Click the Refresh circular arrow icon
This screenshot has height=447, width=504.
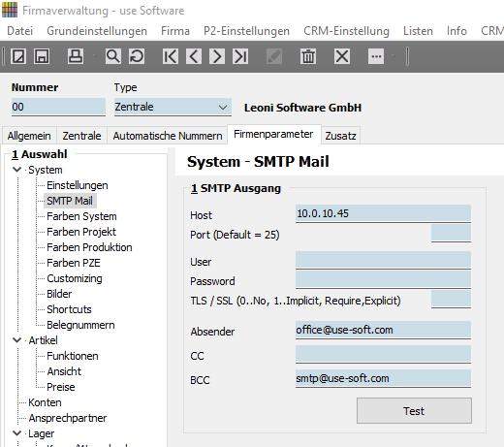(137, 56)
